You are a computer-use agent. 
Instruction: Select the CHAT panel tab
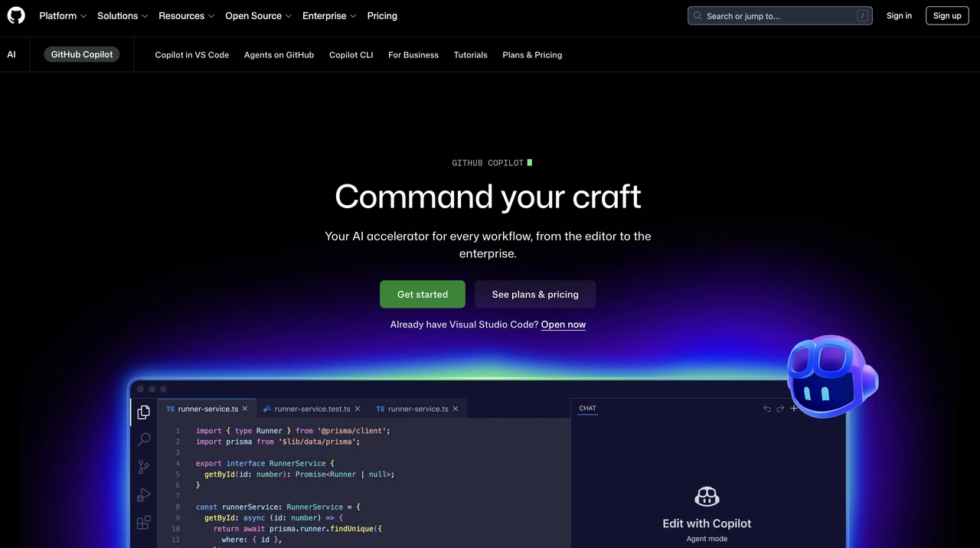pos(587,408)
